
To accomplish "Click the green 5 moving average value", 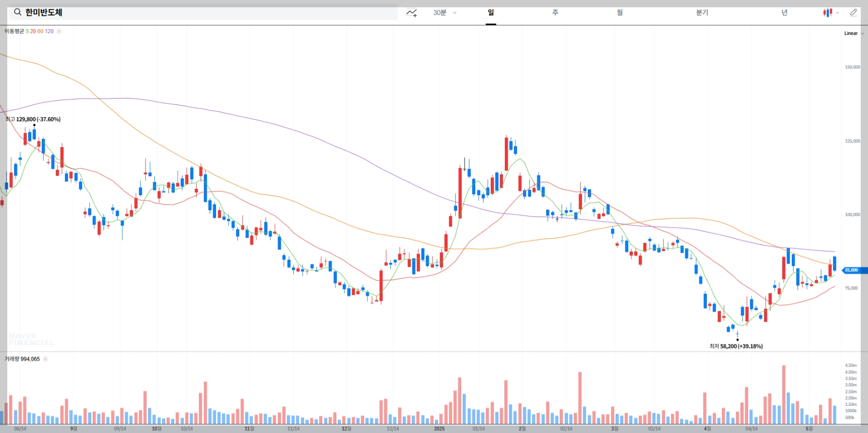I will pyautogui.click(x=27, y=31).
